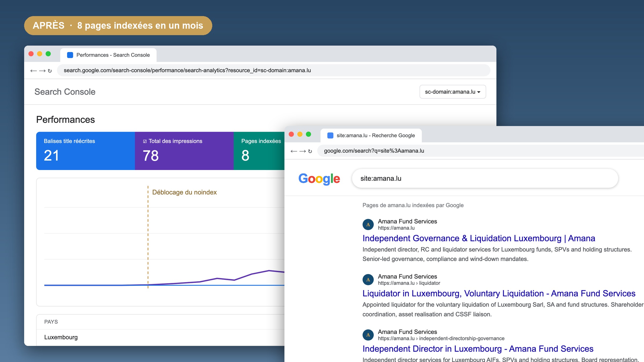Click the Google logo
644x362 pixels.
click(x=319, y=179)
